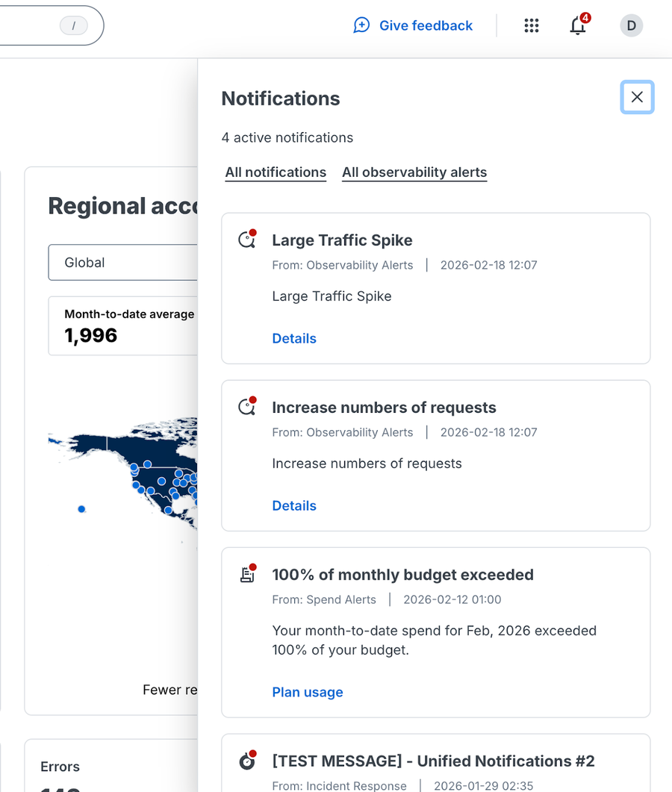Open the user avatar D menu
Screen dimensions: 672x792
tap(631, 25)
